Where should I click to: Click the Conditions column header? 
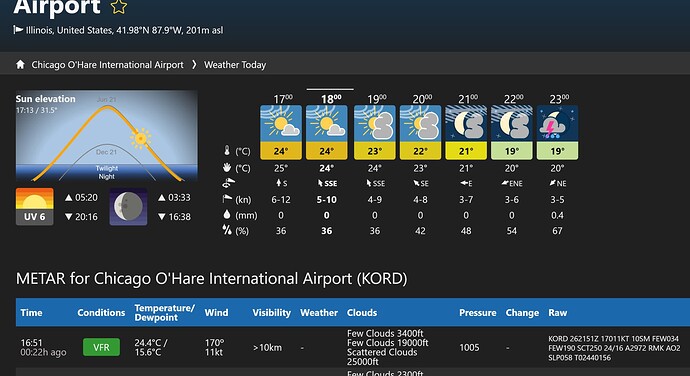pyautogui.click(x=101, y=313)
